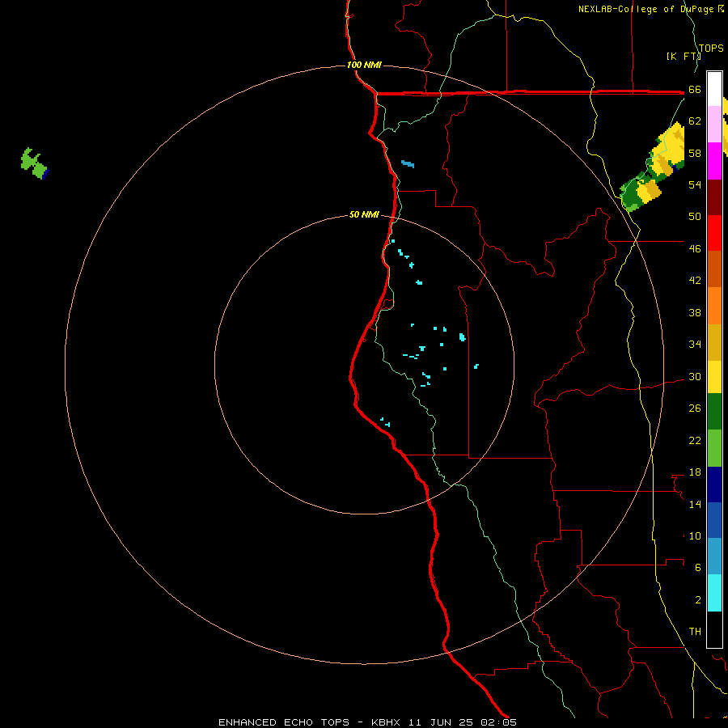Click legend value 10
Screen dimensions: 728x728
click(695, 535)
